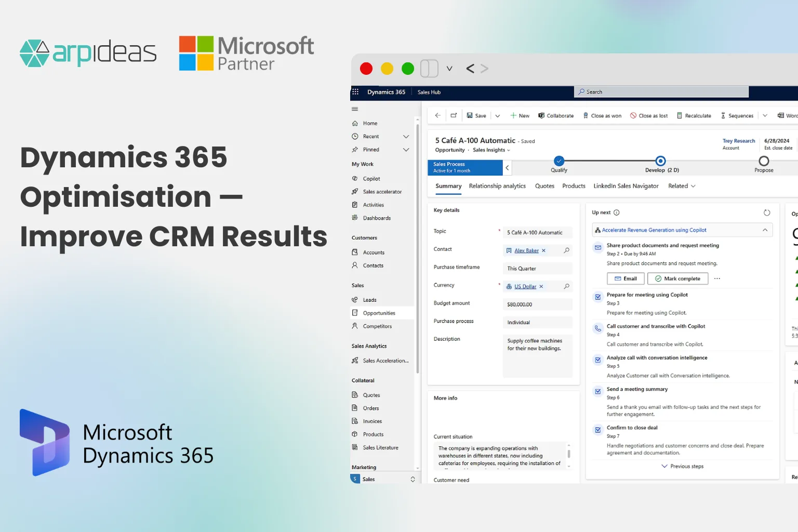Expand the Pinned list chevron

[x=406, y=150]
